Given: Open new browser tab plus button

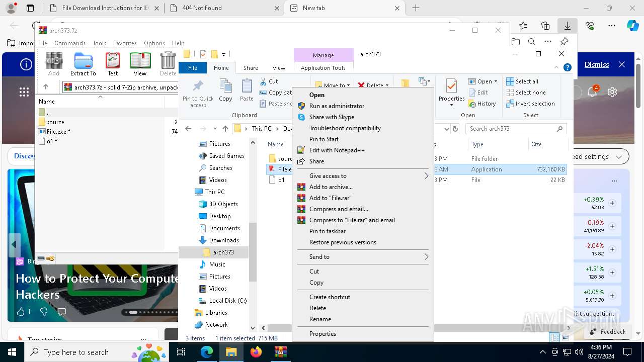Looking at the screenshot, I should [416, 8].
